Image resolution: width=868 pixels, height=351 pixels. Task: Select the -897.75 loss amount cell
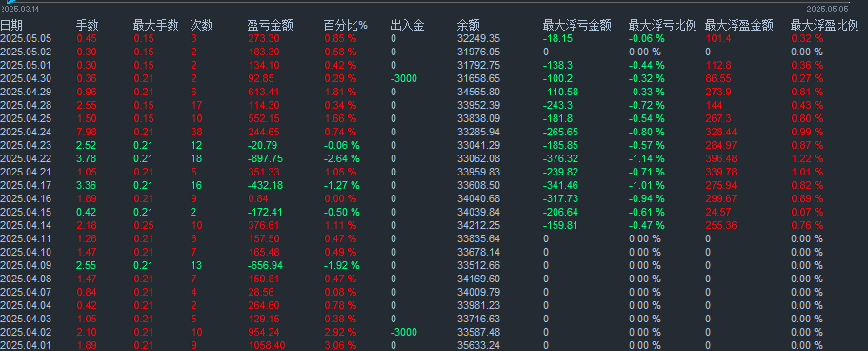click(x=265, y=158)
